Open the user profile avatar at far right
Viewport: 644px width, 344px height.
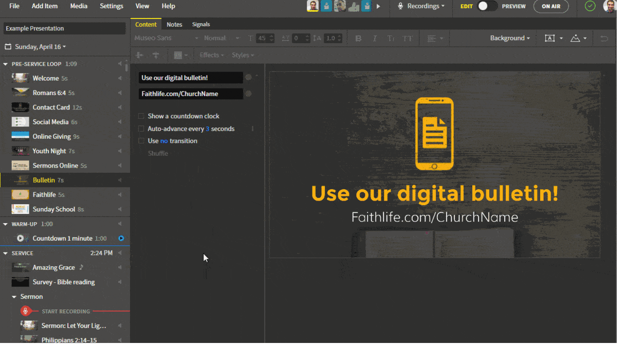610,6
